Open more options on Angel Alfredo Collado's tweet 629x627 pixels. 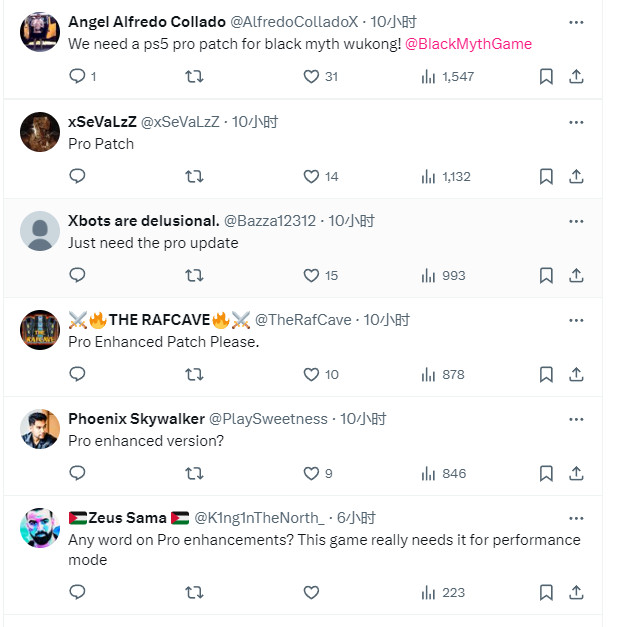tap(576, 22)
